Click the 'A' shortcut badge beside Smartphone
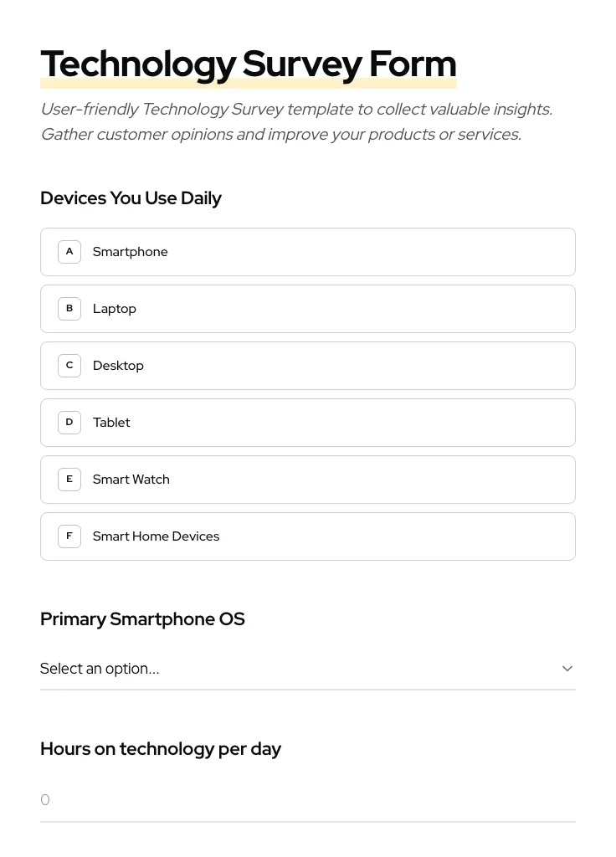The image size is (616, 857). click(x=69, y=251)
